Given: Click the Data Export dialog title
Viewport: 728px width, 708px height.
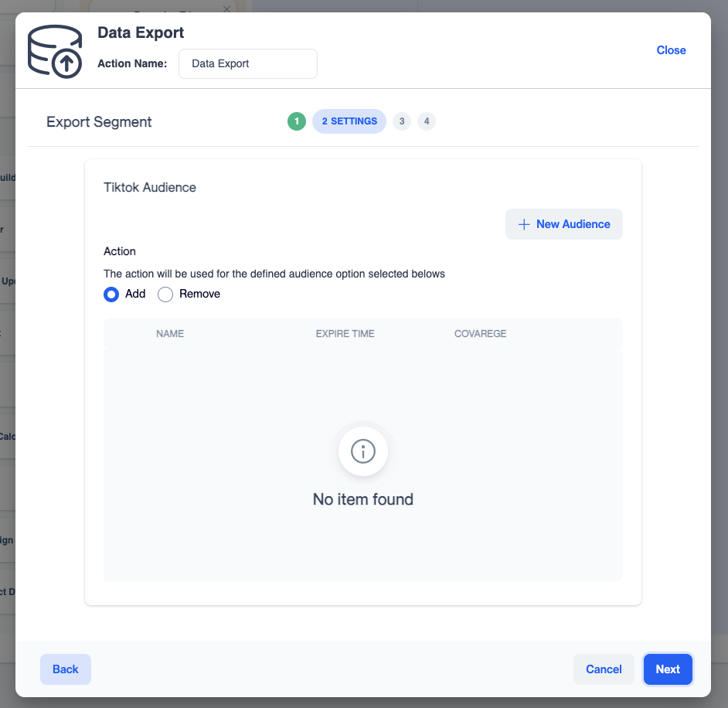Looking at the screenshot, I should pyautogui.click(x=141, y=33).
